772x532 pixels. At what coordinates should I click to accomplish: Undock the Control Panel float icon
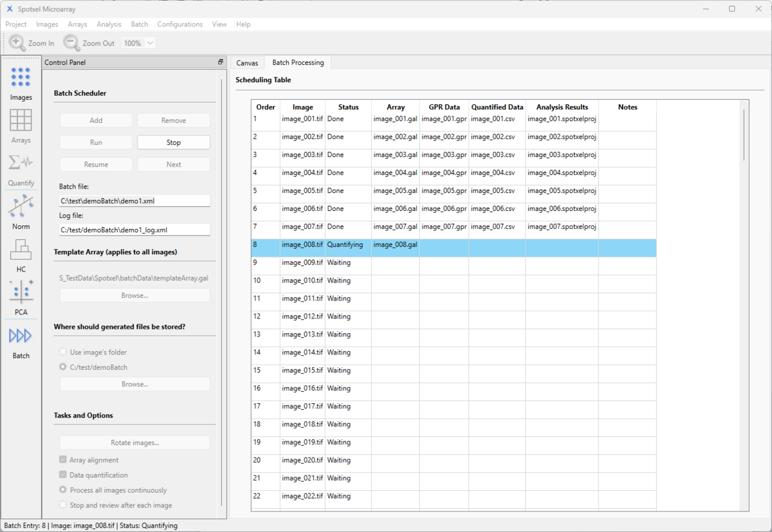(x=221, y=62)
